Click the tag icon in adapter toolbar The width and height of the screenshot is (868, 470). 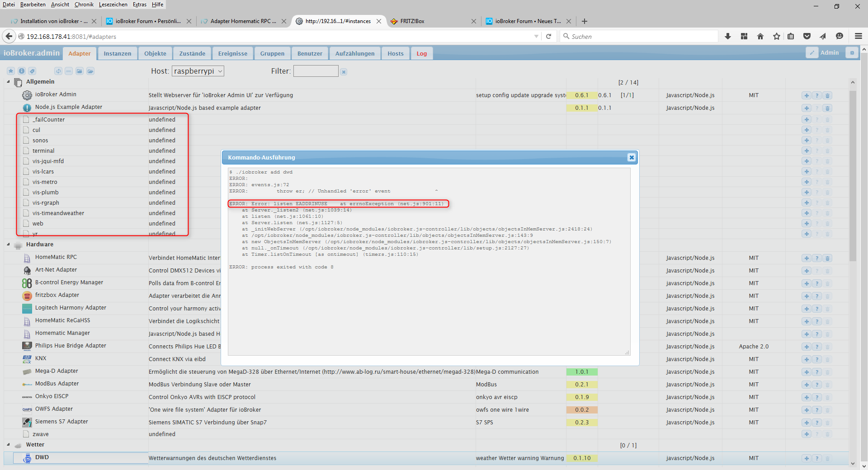click(32, 71)
